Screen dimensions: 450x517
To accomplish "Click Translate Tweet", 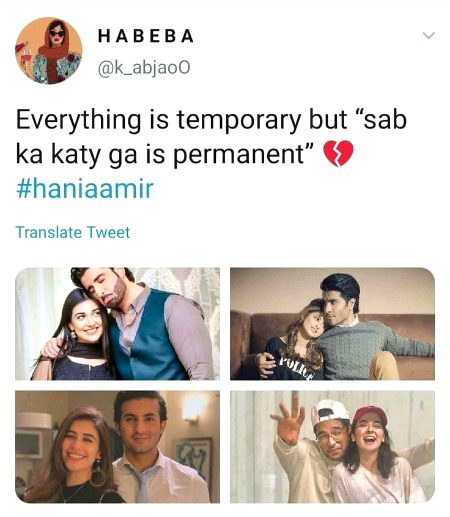I will point(73,232).
